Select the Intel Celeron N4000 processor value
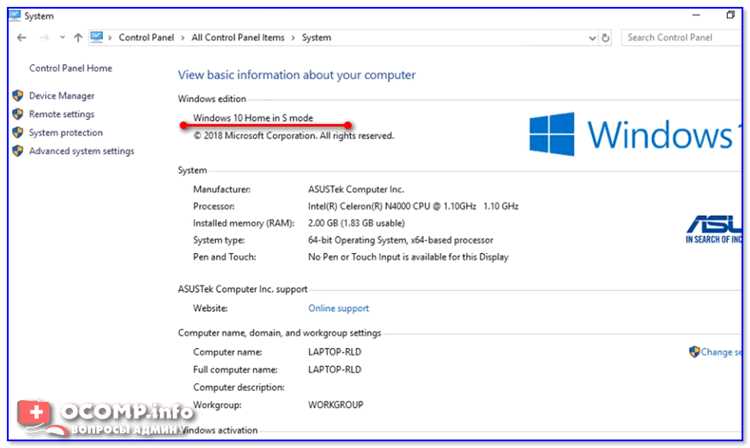This screenshot has width=750, height=448. click(413, 206)
